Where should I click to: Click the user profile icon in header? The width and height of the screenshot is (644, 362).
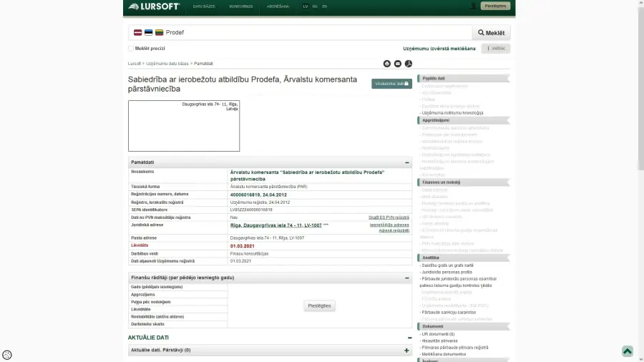click(473, 6)
